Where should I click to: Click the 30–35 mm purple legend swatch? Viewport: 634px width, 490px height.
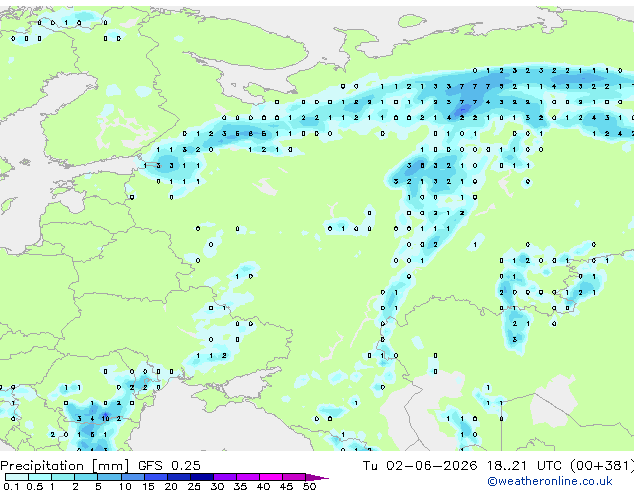pyautogui.click(x=224, y=477)
